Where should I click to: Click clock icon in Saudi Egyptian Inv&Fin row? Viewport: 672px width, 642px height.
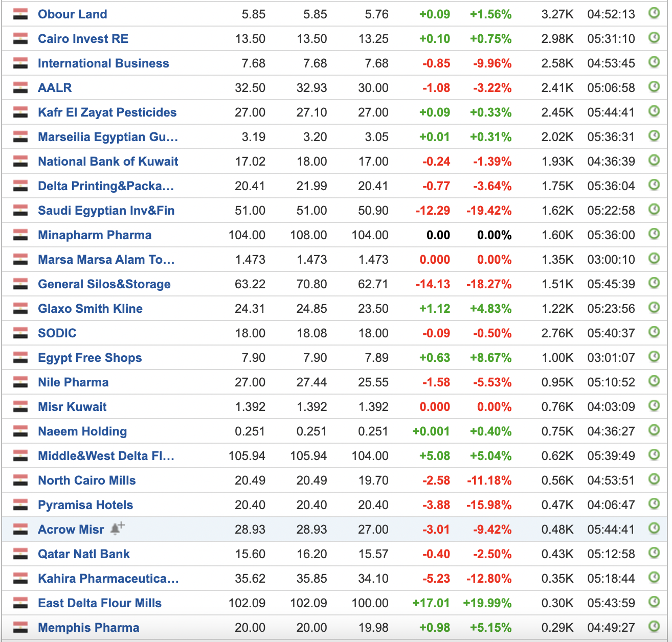point(654,209)
